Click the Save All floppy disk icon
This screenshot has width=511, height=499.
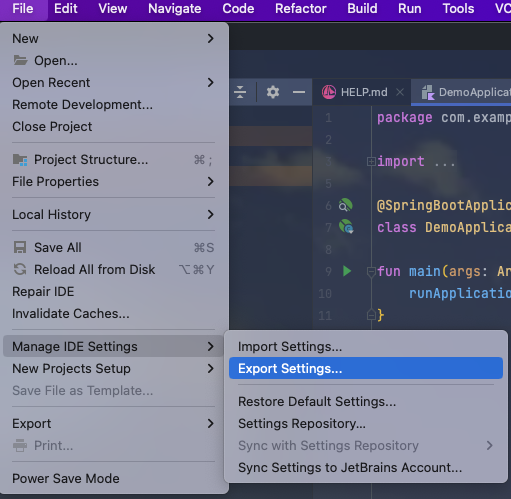20,248
